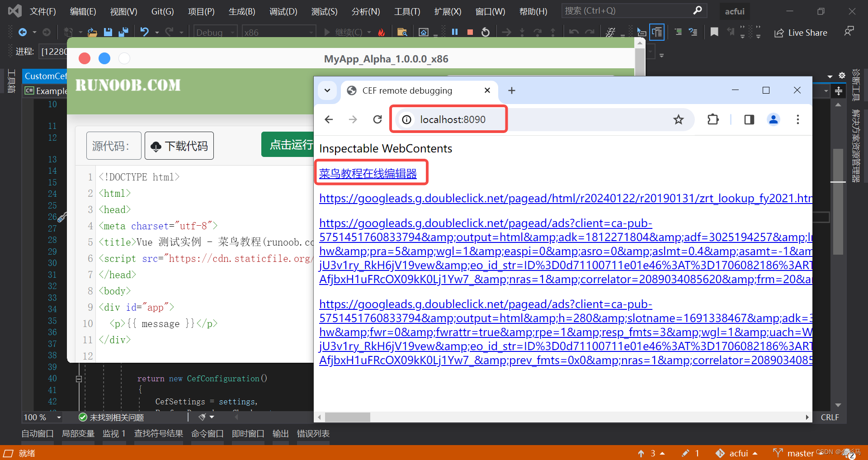Expand the navigate backward history arrow
Screen dimensions: 868x460
(x=35, y=32)
